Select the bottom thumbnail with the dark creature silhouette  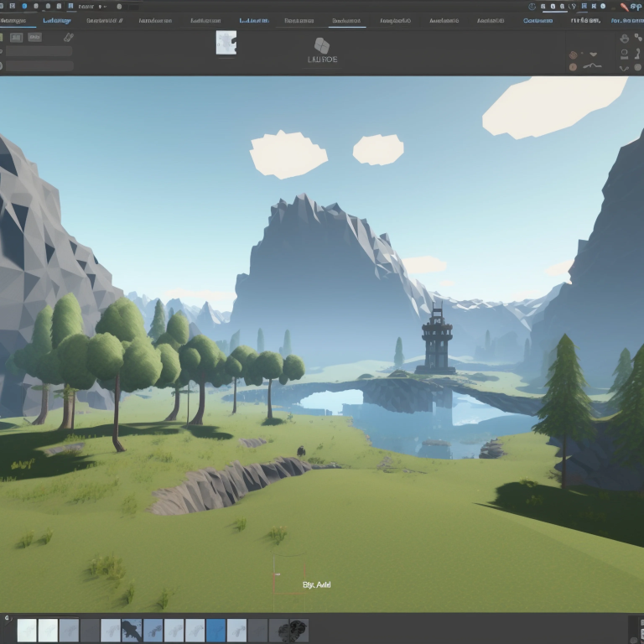pos(132,630)
